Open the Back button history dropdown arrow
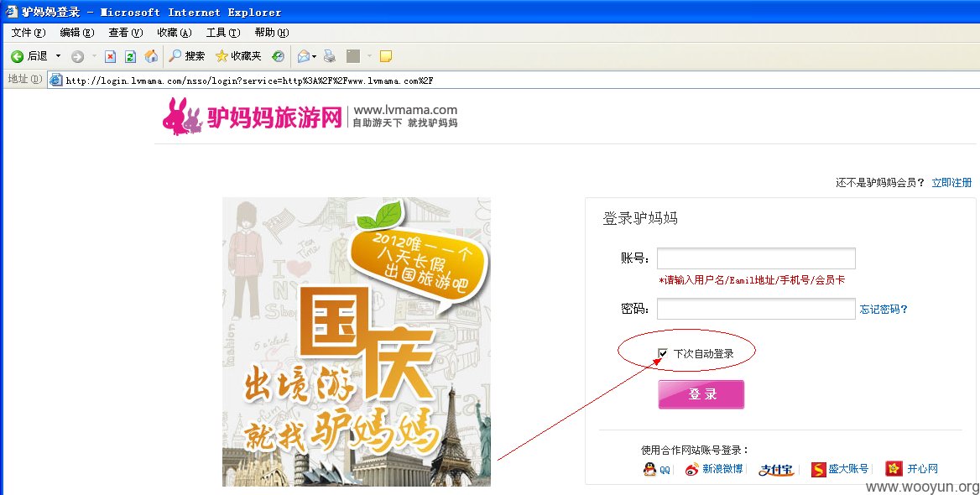This screenshot has width=980, height=495. pyautogui.click(x=58, y=56)
